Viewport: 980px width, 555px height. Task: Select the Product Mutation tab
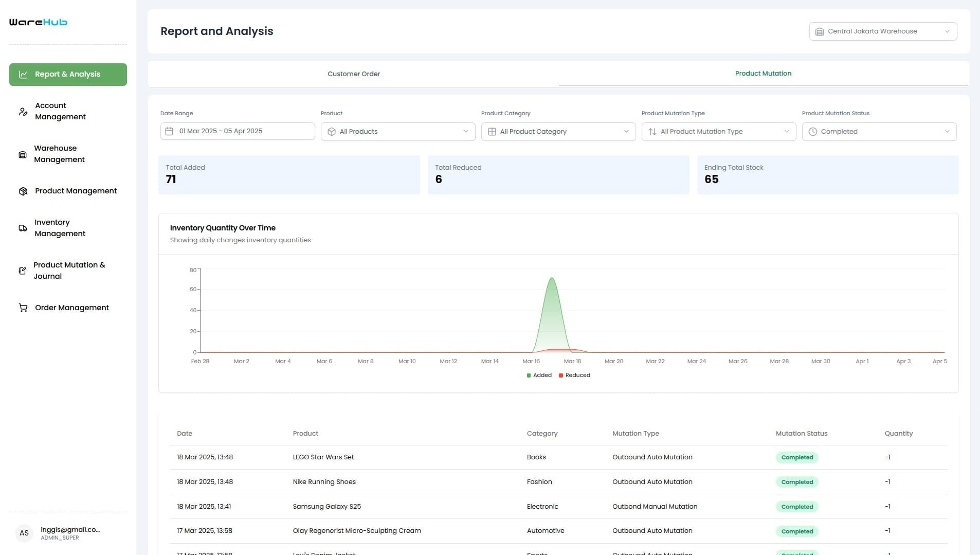click(763, 74)
